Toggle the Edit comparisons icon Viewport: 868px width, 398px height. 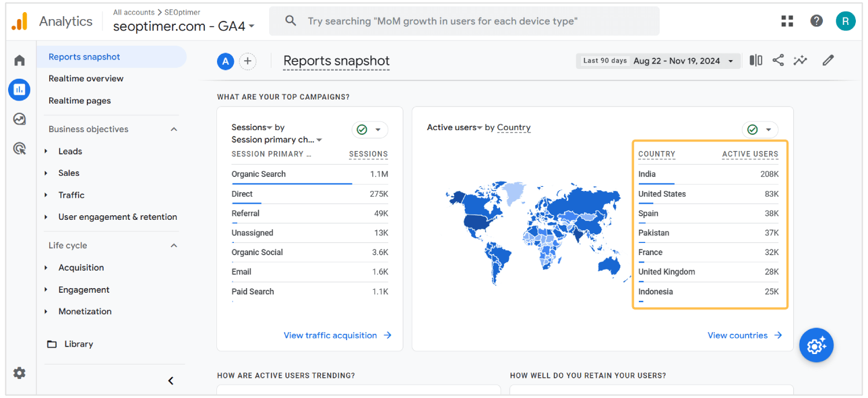[756, 60]
